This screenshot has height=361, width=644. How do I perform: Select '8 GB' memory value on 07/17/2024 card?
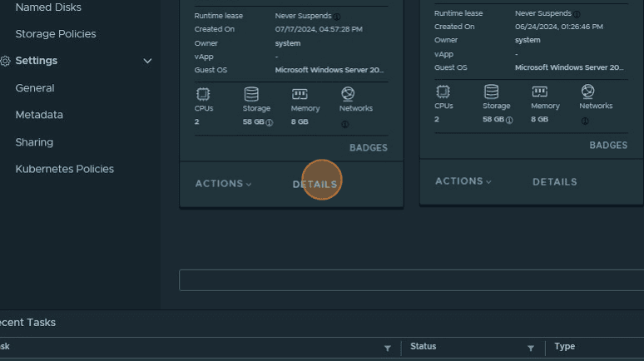point(300,121)
